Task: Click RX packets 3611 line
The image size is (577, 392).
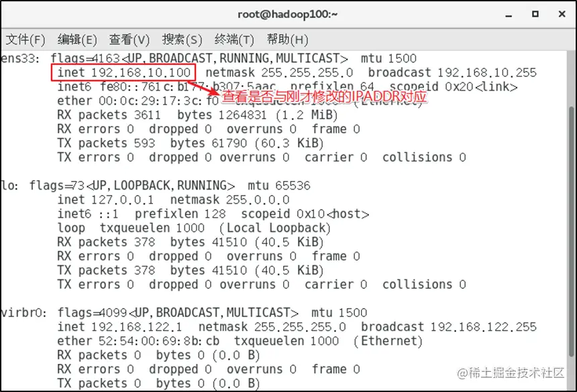Action: 109,115
